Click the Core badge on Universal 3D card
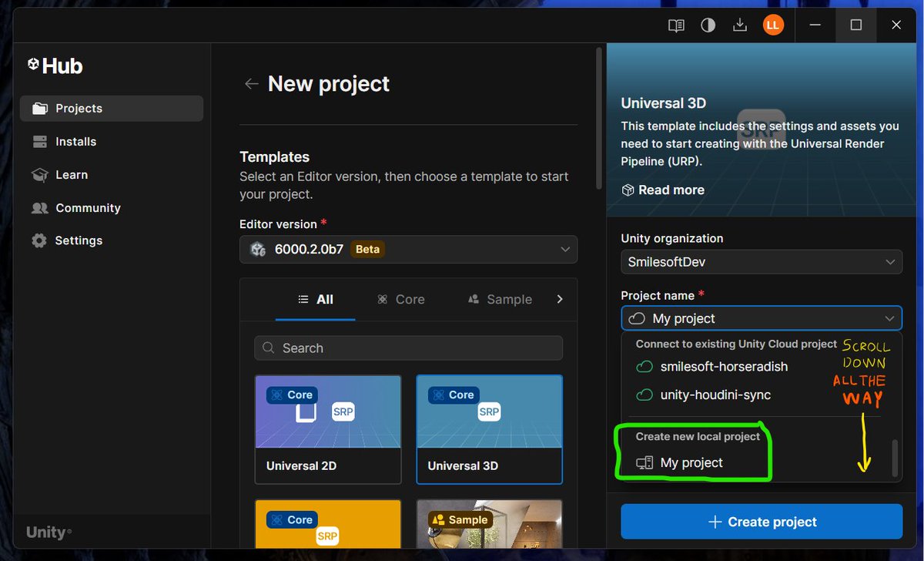Viewport: 924px width, 561px height. point(453,395)
